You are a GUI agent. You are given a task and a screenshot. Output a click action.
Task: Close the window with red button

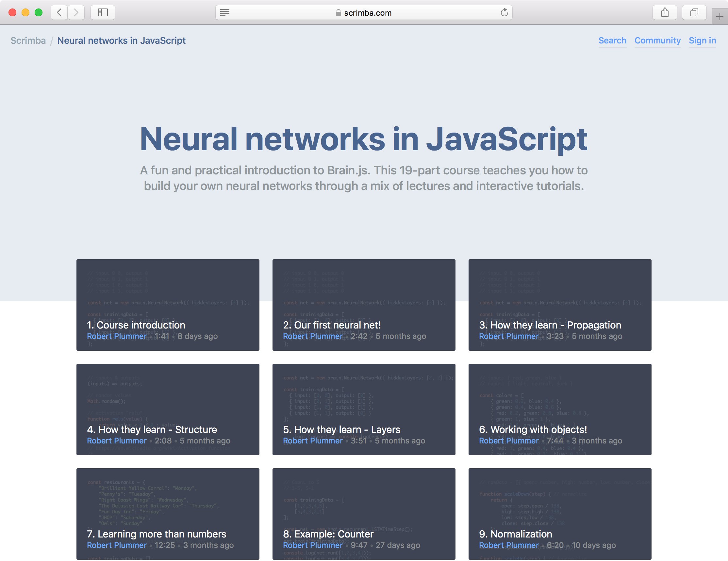pyautogui.click(x=12, y=13)
